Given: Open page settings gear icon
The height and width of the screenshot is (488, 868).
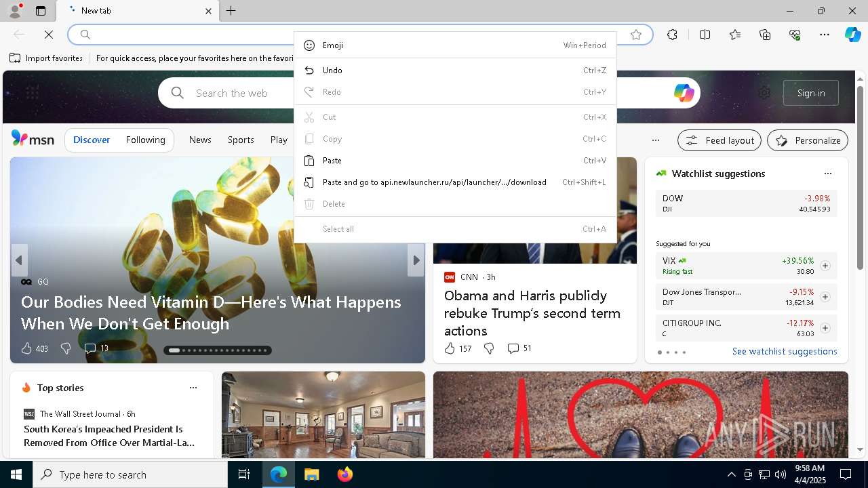Looking at the screenshot, I should pyautogui.click(x=764, y=93).
